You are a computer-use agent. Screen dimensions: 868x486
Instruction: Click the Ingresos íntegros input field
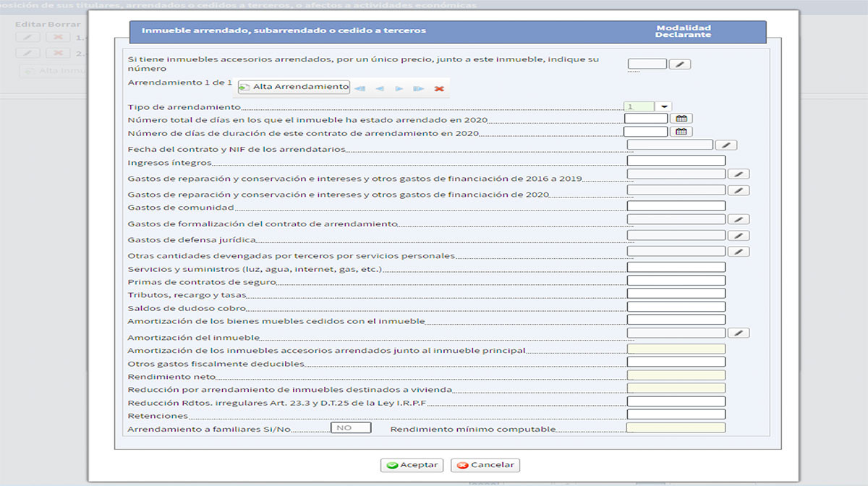tap(676, 161)
